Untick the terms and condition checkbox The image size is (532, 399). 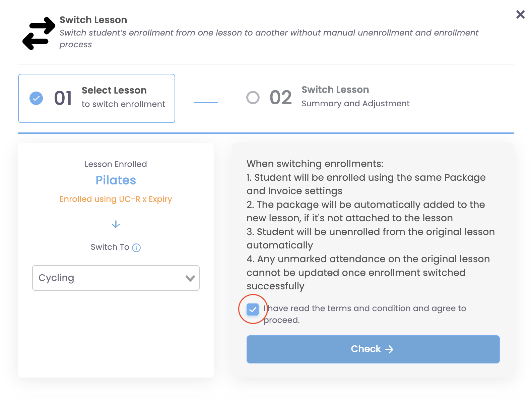click(x=253, y=309)
